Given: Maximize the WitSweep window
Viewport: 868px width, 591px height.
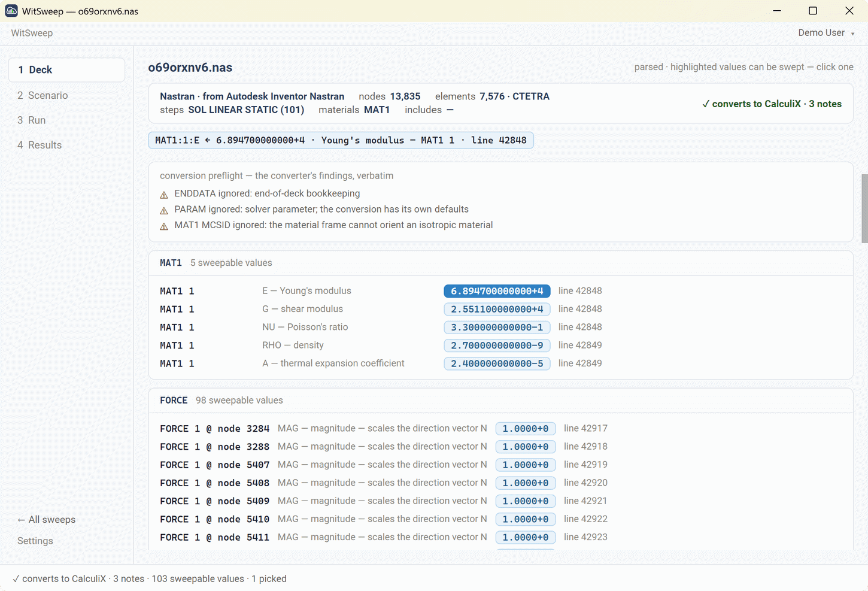Looking at the screenshot, I should 813,11.
